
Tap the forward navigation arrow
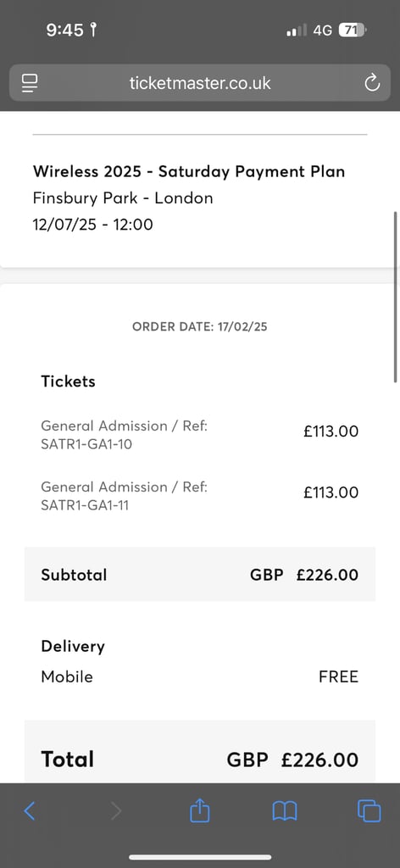point(115,811)
